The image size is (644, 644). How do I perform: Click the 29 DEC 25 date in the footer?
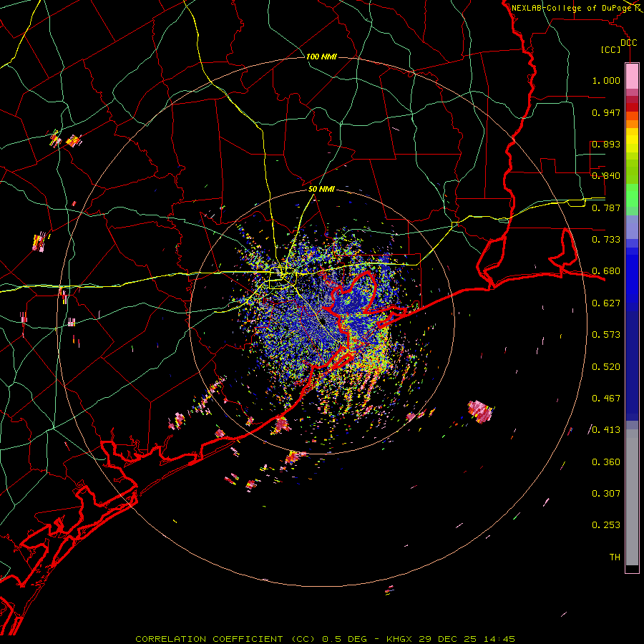point(448,639)
